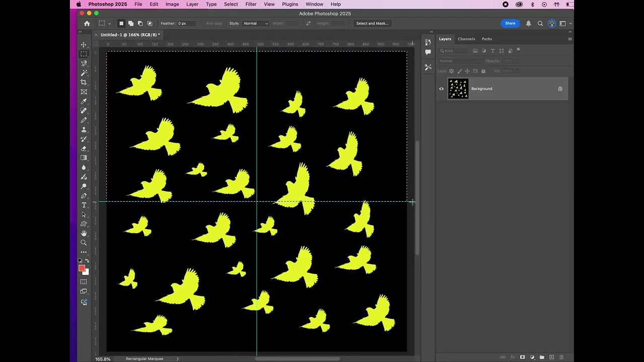Open the Layer menu
This screenshot has width=644, height=362.
[x=192, y=4]
